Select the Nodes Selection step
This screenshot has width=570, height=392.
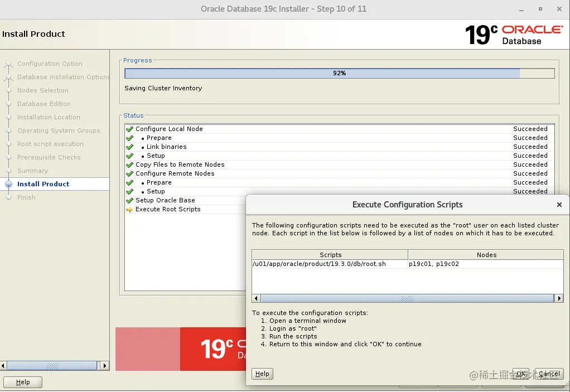point(43,90)
